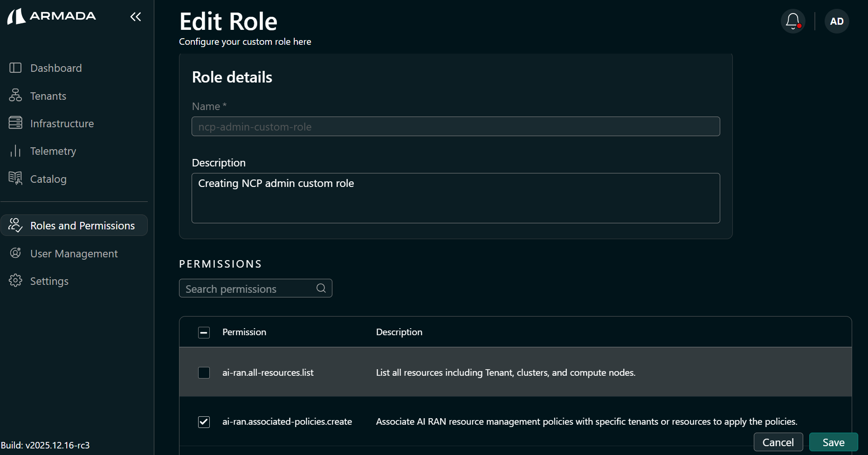868x455 pixels.
Task: Click the User Management icon
Action: [x=15, y=253]
